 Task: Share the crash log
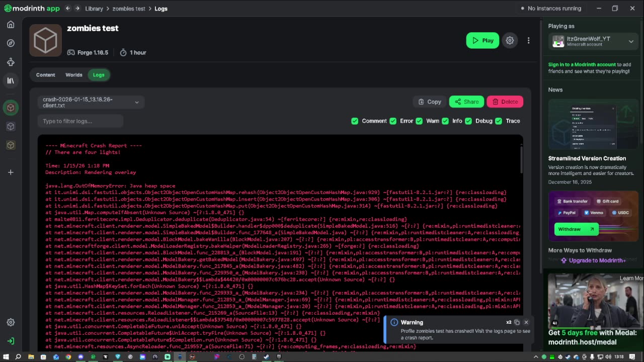tap(466, 102)
